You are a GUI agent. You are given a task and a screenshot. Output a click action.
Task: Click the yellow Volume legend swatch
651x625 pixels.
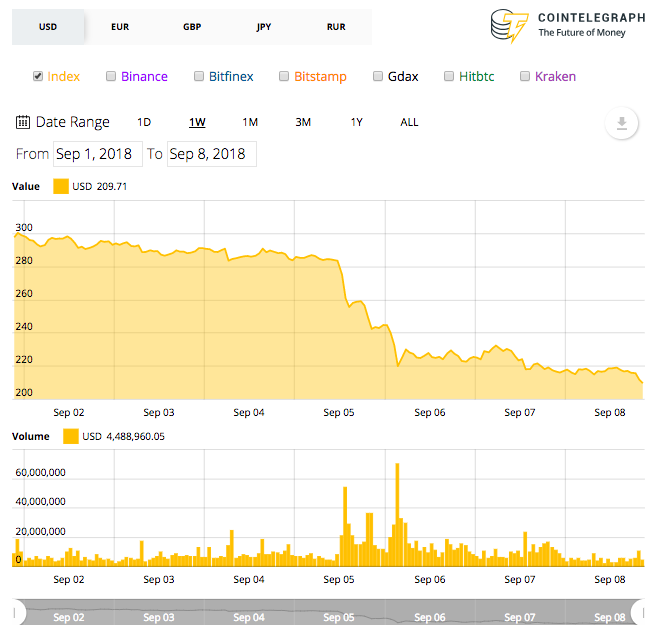click(x=71, y=436)
